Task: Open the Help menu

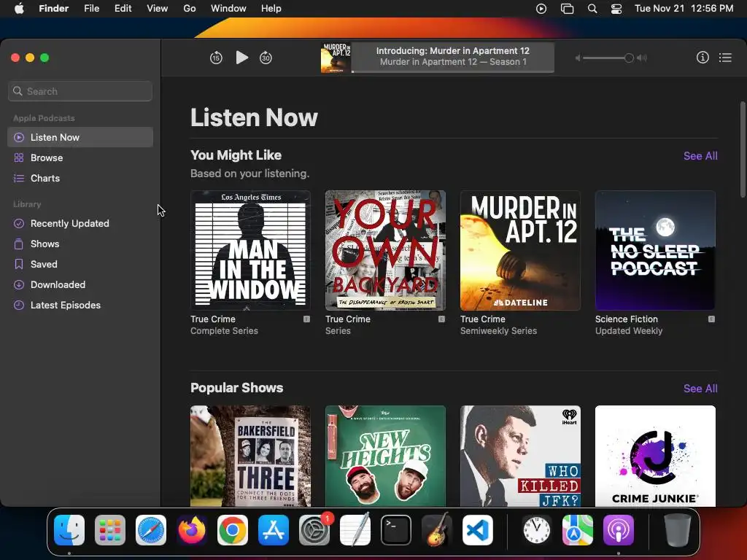Action: click(x=271, y=9)
